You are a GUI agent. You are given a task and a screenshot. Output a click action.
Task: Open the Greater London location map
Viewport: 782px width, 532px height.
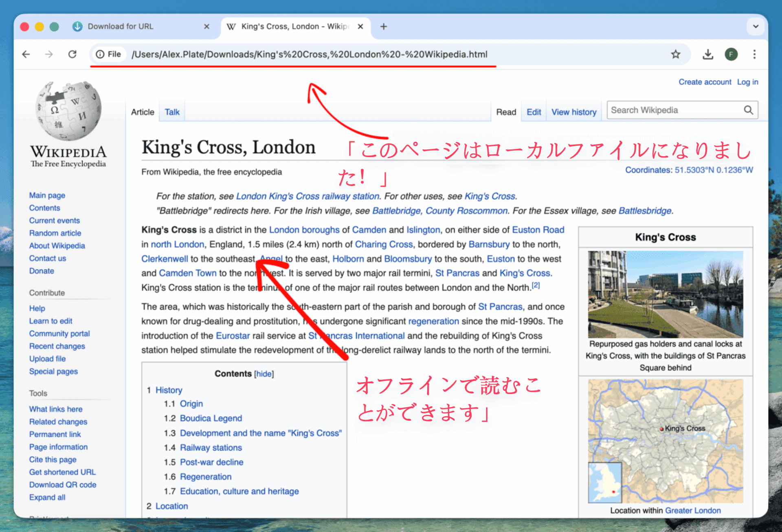click(x=666, y=441)
